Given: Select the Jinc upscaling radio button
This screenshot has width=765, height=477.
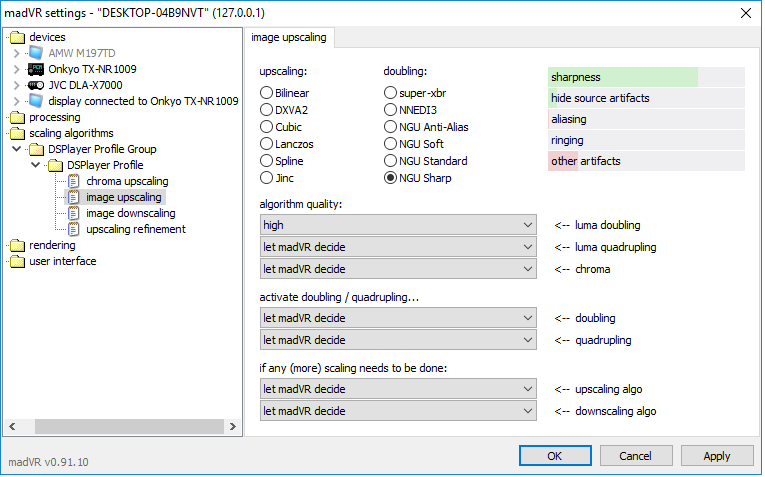Looking at the screenshot, I should 266,178.
